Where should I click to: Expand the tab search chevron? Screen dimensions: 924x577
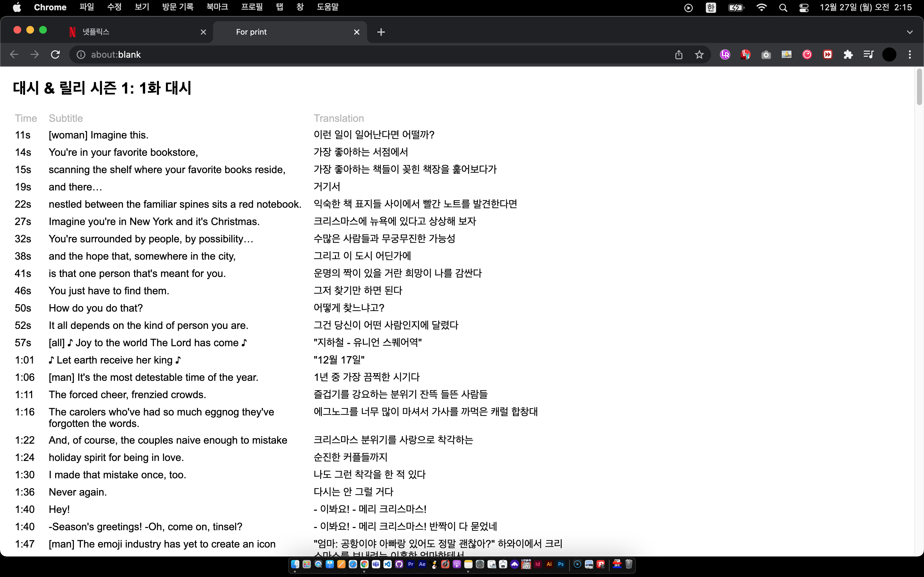910,32
